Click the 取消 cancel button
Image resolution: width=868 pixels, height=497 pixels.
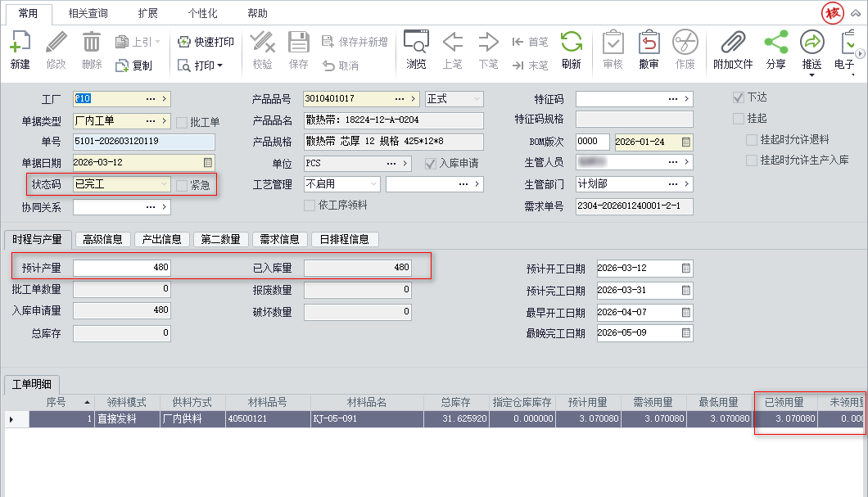click(341, 66)
